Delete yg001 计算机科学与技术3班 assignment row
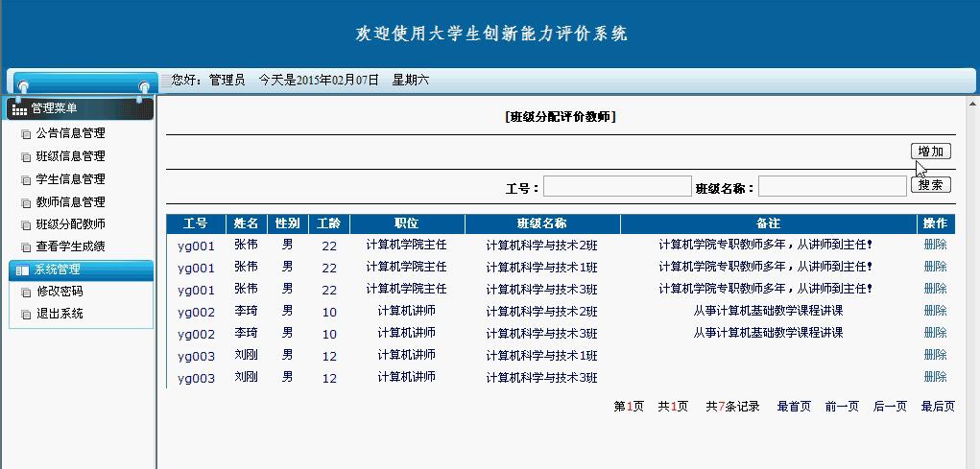 935,289
